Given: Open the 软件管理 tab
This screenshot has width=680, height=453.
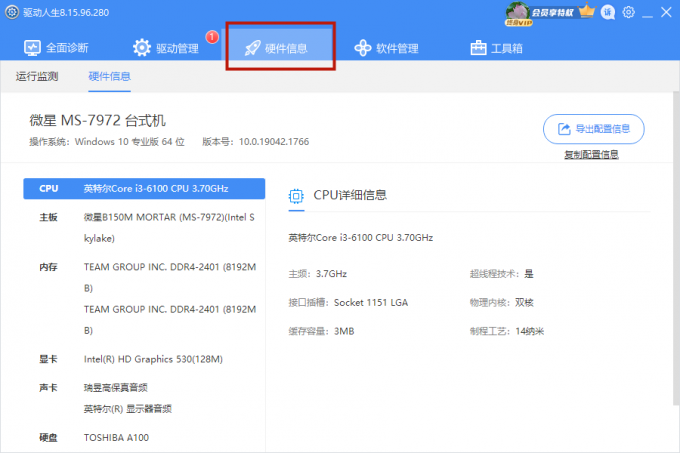Looking at the screenshot, I should pos(386,48).
